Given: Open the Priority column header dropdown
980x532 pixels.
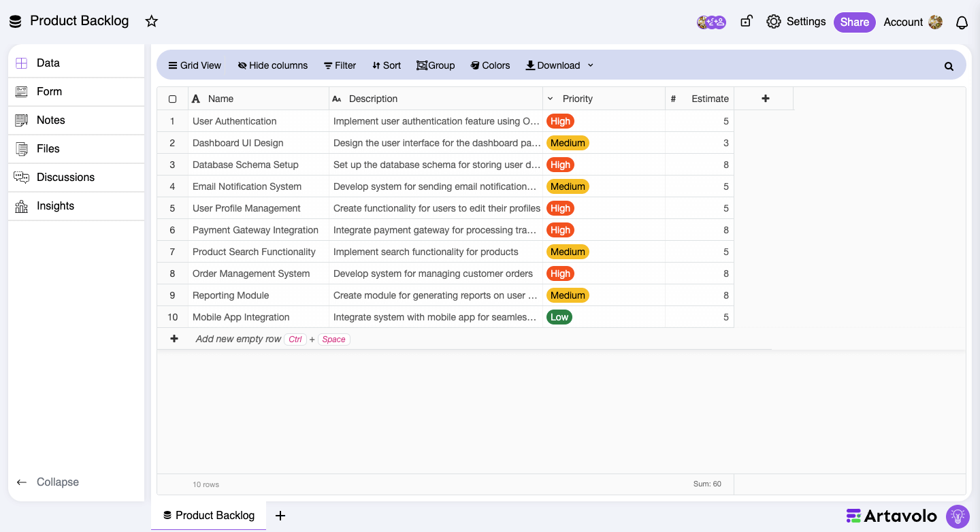Looking at the screenshot, I should tap(551, 99).
